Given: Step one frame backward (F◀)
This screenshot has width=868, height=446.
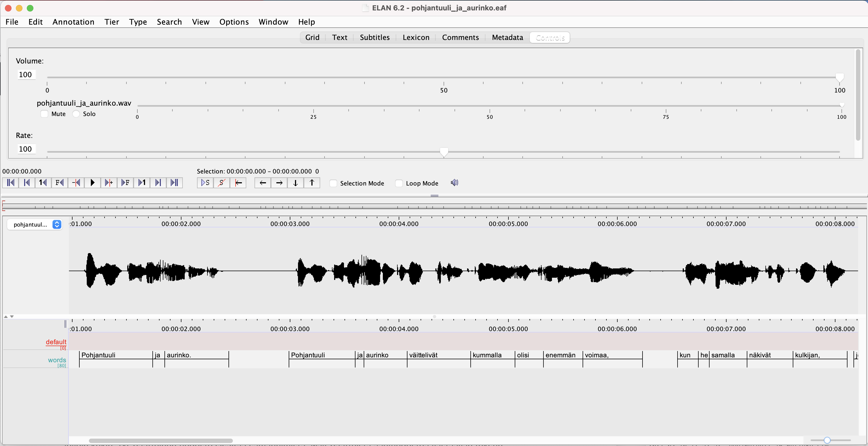Looking at the screenshot, I should [60, 183].
